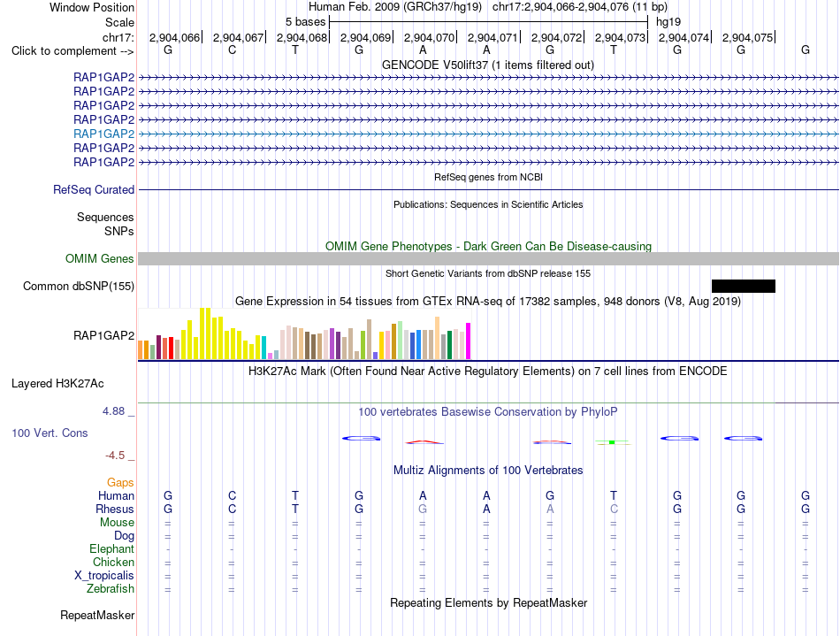Click the gray OMIM Genes bar

[x=488, y=259]
